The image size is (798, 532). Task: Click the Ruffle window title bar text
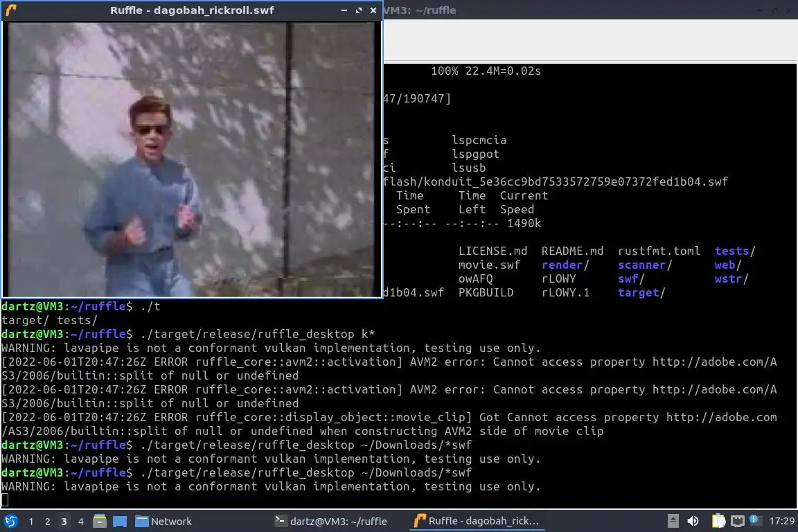click(x=192, y=10)
